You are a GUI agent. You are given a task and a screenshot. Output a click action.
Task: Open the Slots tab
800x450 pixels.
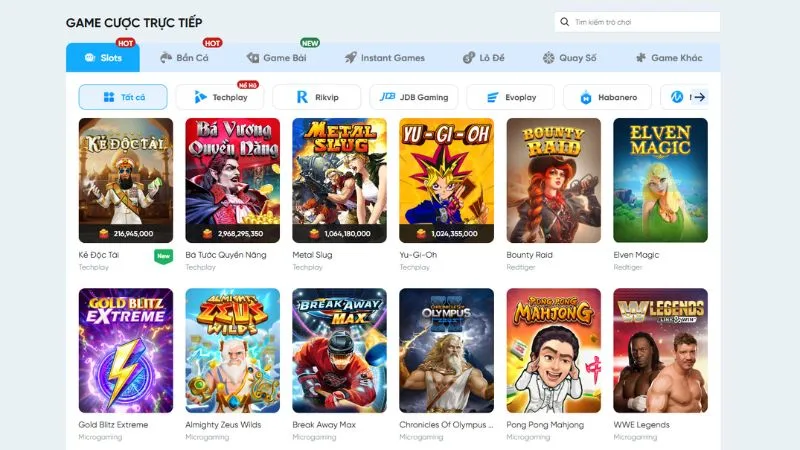pos(103,58)
